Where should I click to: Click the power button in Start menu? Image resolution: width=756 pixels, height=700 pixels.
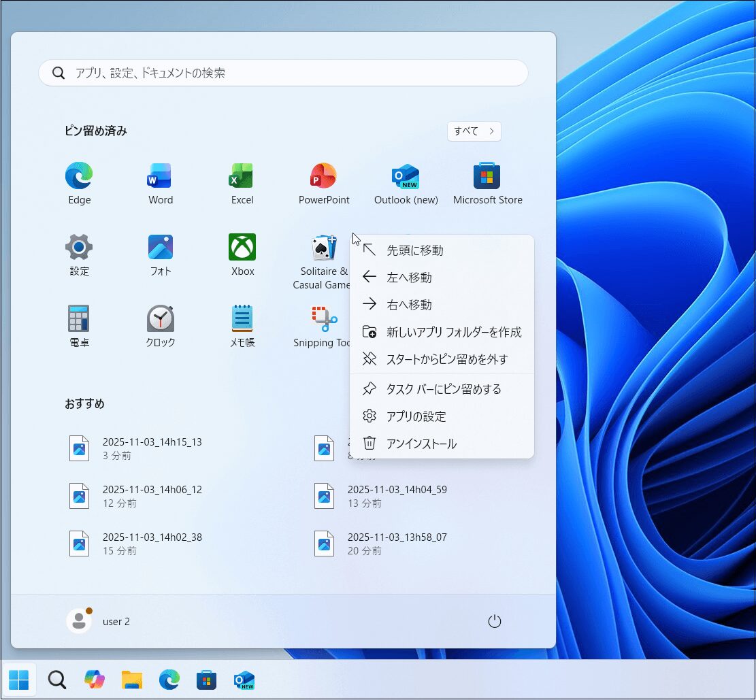coord(495,621)
